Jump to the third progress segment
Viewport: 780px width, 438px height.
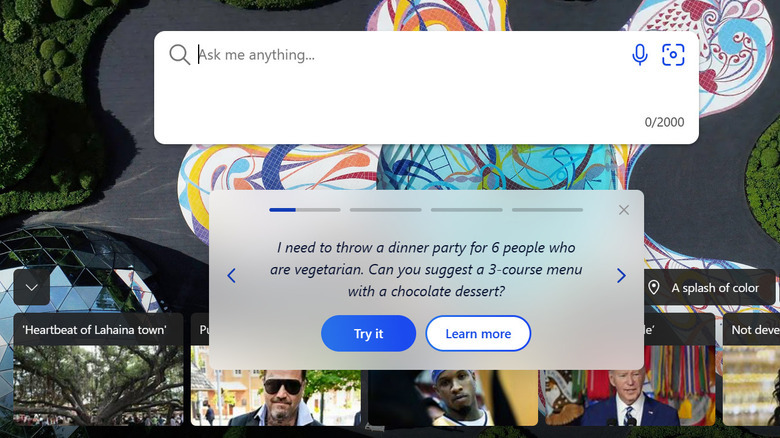point(467,210)
